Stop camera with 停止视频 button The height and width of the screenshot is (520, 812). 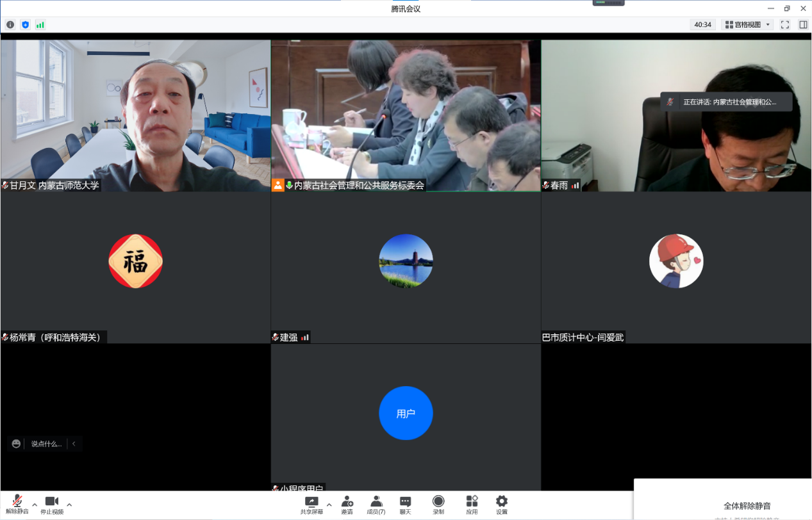point(52,504)
